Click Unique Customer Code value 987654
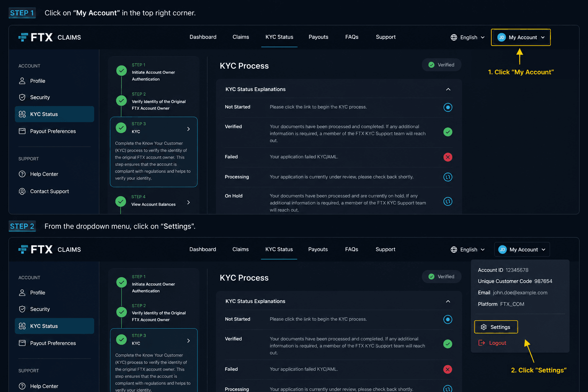588x392 pixels. point(543,281)
